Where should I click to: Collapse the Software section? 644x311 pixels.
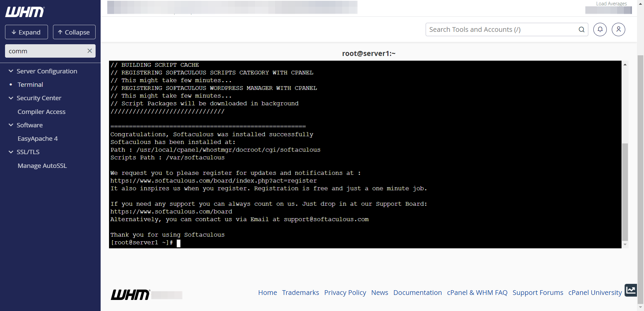click(x=11, y=125)
